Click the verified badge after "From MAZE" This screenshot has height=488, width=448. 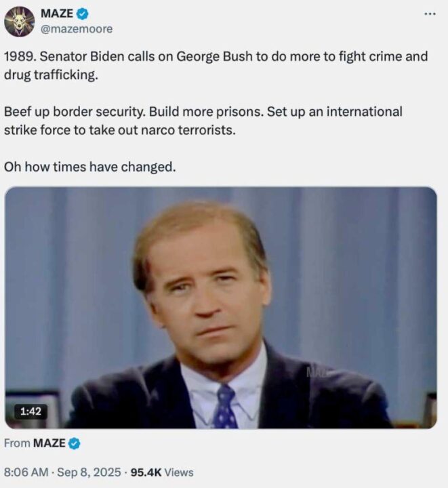click(74, 443)
